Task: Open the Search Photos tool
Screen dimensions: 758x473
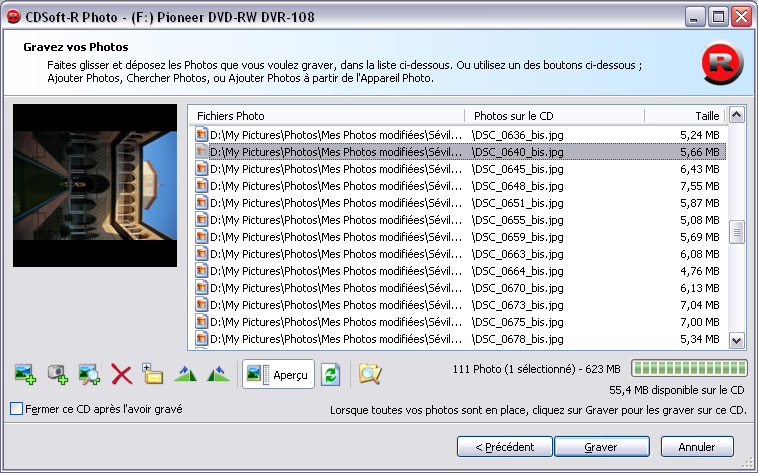Action: (x=89, y=374)
